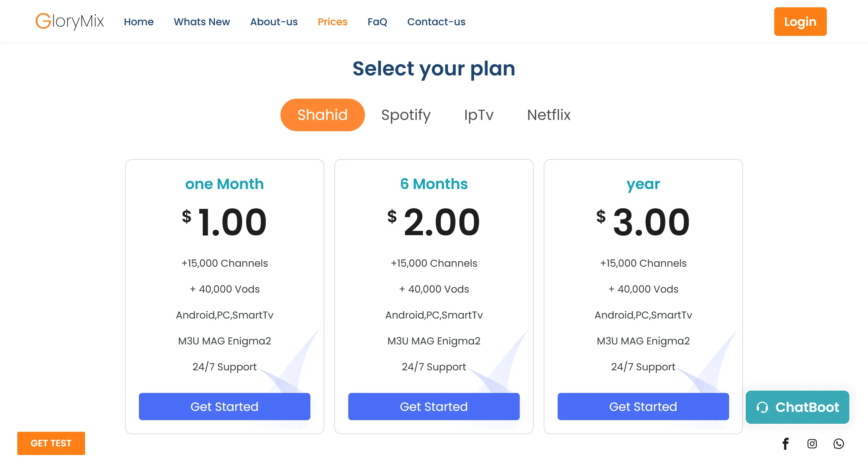Screen dimensions: 868x465
Task: Open the About-us page
Action: coord(273,22)
